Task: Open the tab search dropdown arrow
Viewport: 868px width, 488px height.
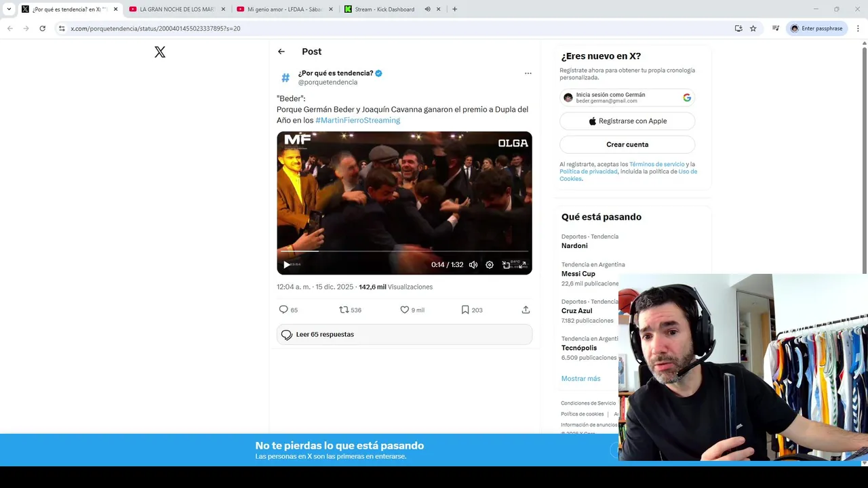Action: (9, 9)
